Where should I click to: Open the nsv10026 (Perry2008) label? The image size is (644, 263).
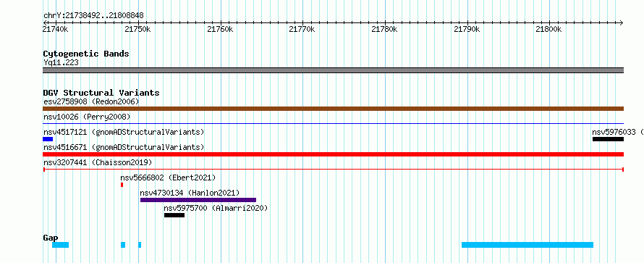(x=87, y=117)
